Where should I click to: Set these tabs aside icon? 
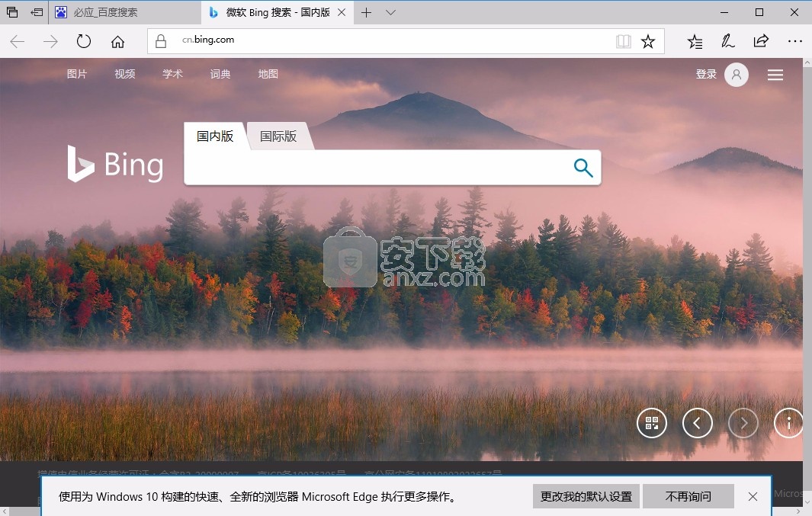(37, 12)
